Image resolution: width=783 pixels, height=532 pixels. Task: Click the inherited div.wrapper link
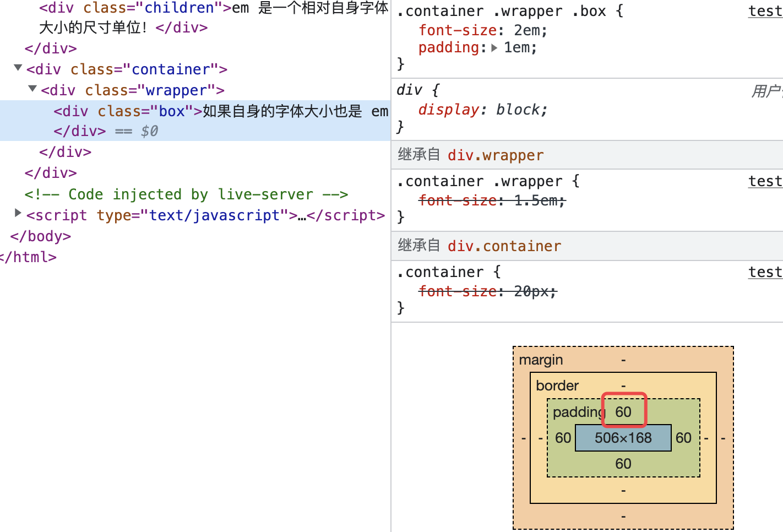[496, 155]
